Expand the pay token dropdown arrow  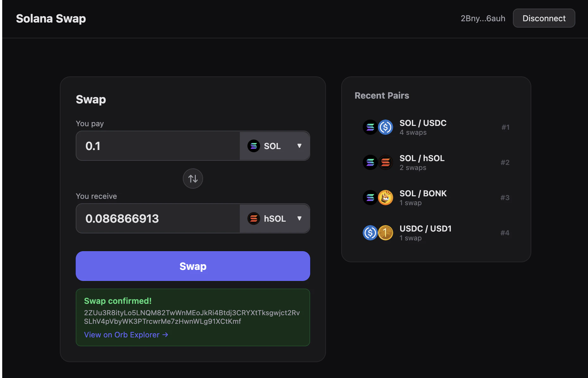[299, 146]
